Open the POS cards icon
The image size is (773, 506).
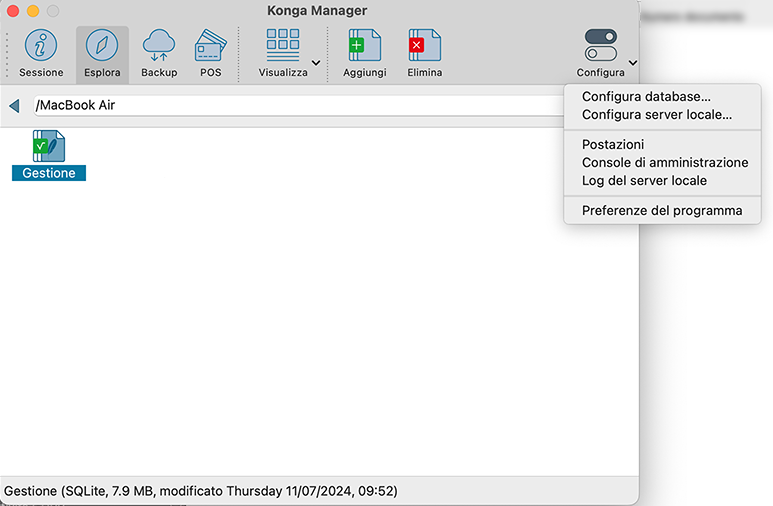[x=210, y=46]
